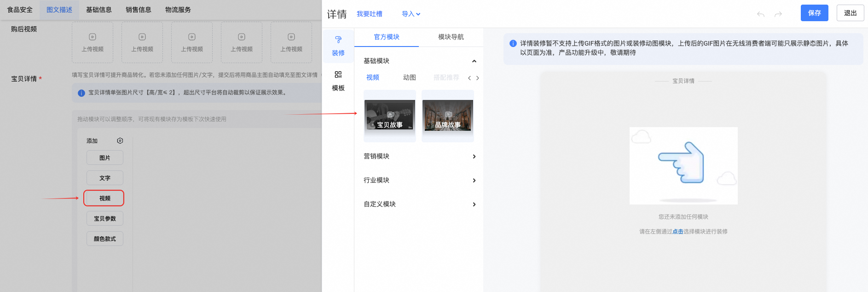Click the settings hexagon icon beside 添加
Screen dimensions: 868x292
(120, 140)
